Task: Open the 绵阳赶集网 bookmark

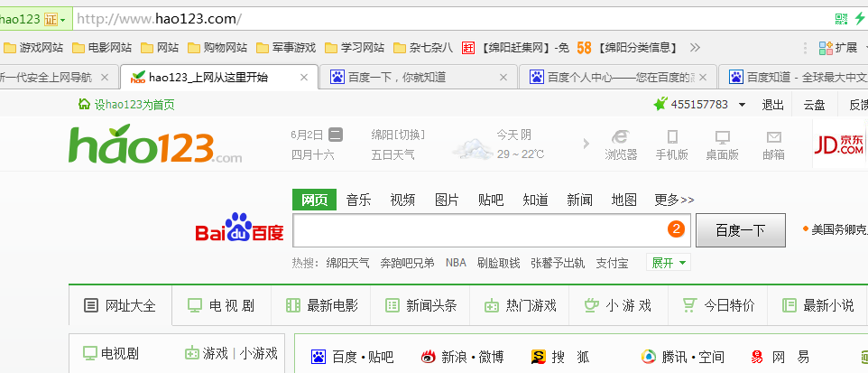Action: [x=515, y=48]
